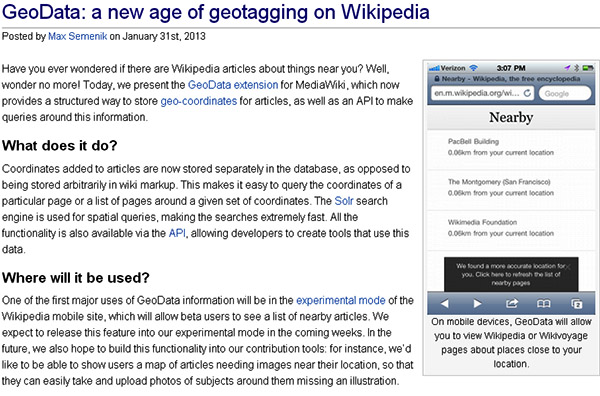The width and height of the screenshot is (600, 396).
Task: Open the bookmarks book icon
Action: pos(544,303)
